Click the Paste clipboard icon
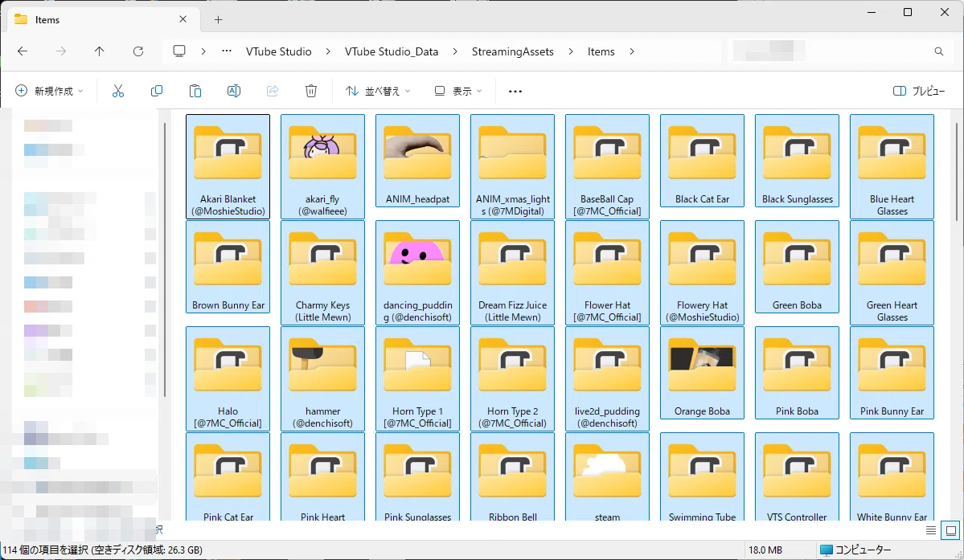The image size is (964, 560). (x=195, y=91)
